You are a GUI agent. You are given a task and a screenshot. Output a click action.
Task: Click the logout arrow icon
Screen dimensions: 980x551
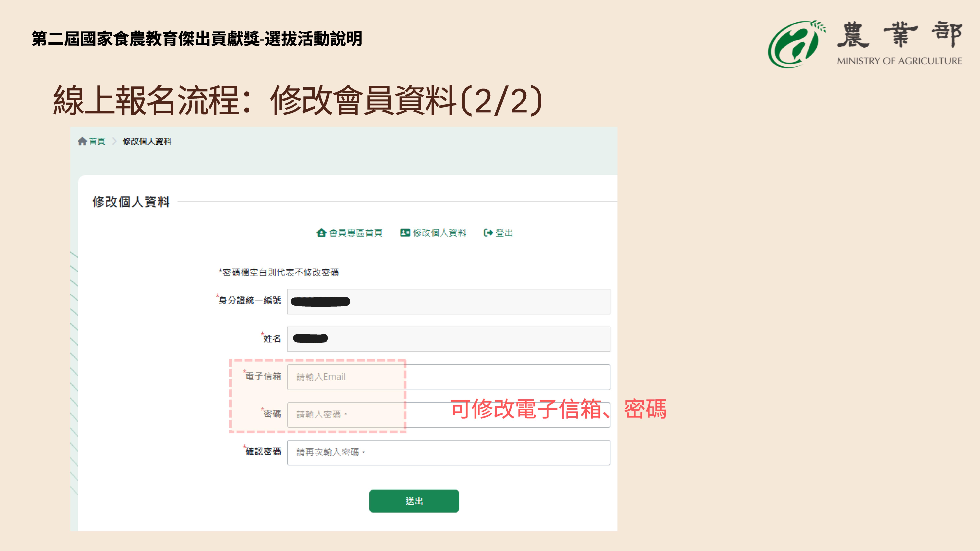[x=489, y=233]
